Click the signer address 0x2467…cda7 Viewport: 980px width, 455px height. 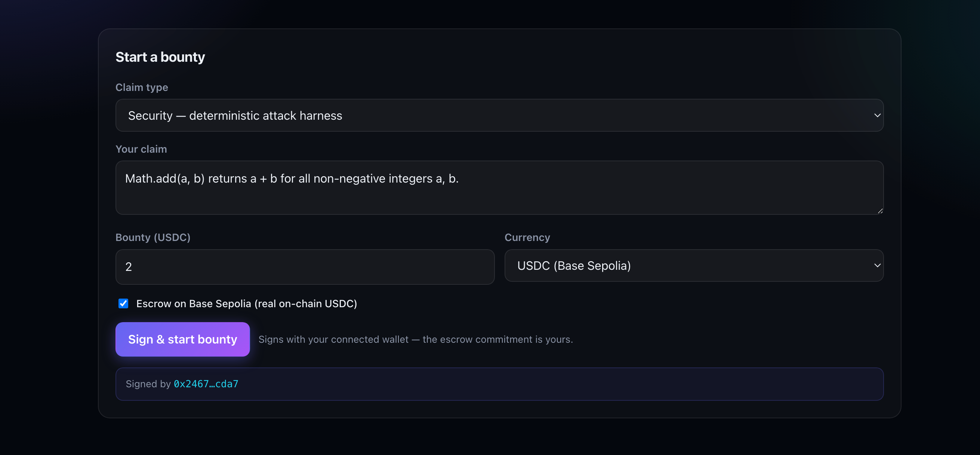pyautogui.click(x=206, y=384)
